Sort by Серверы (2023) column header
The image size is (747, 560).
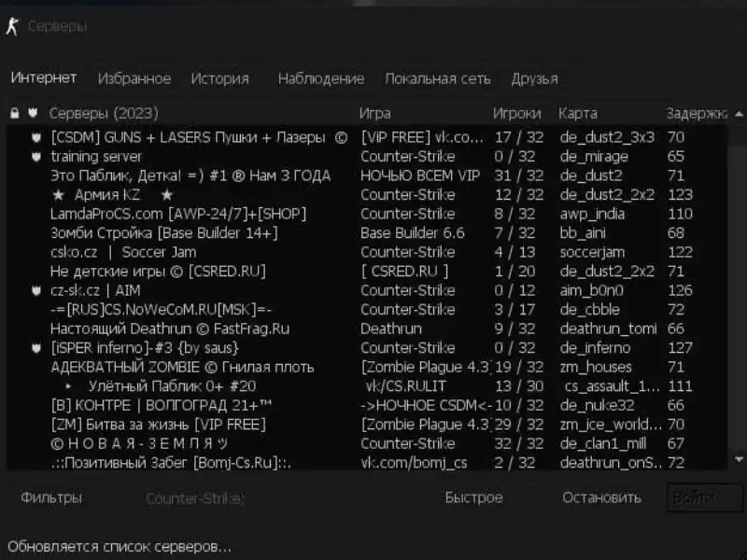pyautogui.click(x=104, y=113)
